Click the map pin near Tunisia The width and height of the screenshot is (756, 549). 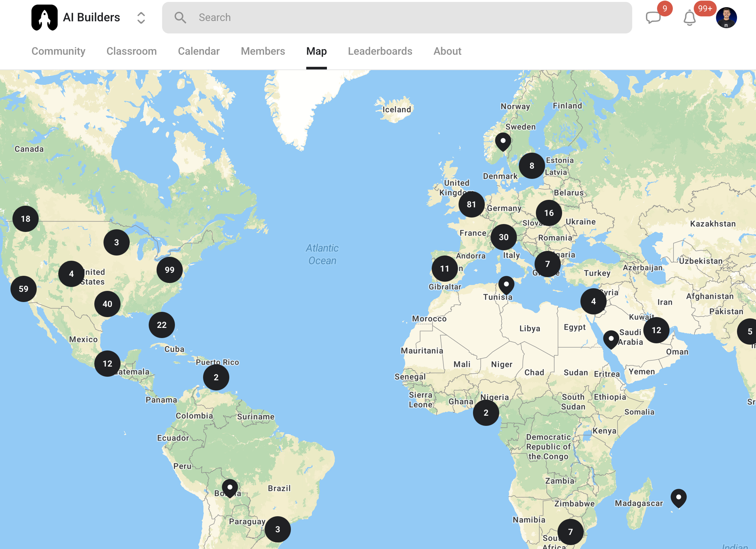(x=506, y=285)
